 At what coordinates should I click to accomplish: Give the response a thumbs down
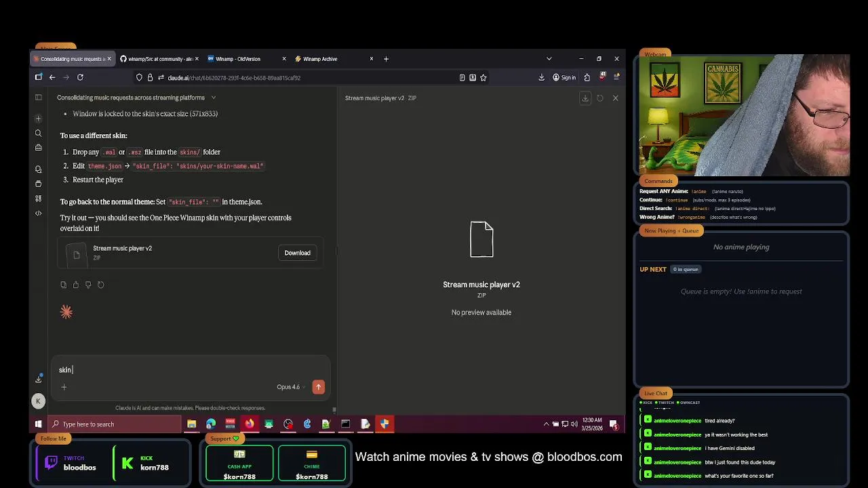point(88,285)
